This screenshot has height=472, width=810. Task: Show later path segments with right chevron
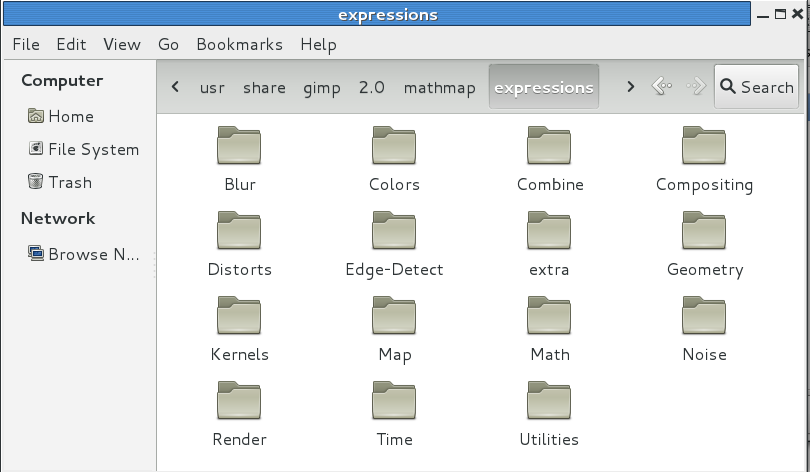(630, 87)
